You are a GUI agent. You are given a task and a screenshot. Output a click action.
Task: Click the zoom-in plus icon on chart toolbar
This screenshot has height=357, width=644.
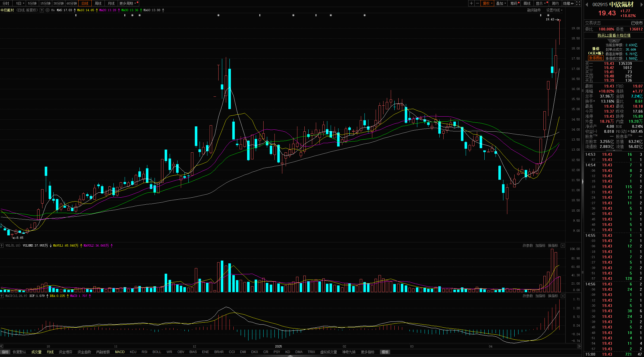click(471, 3)
